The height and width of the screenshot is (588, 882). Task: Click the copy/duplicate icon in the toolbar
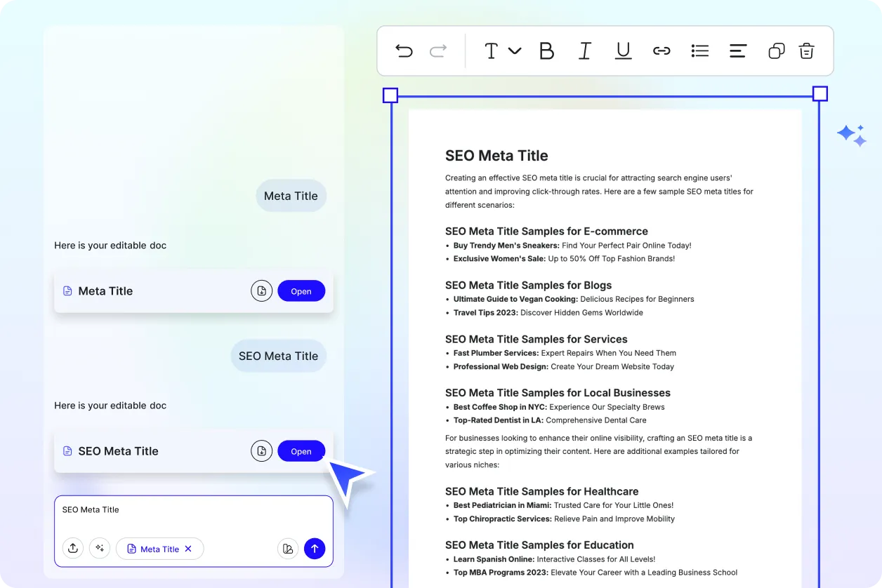point(776,51)
